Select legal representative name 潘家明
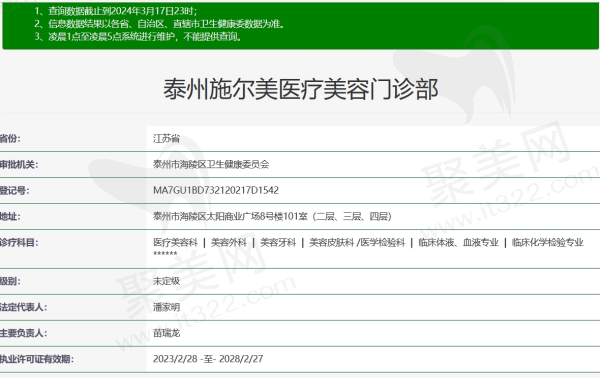The height and width of the screenshot is (378, 600). [x=166, y=307]
